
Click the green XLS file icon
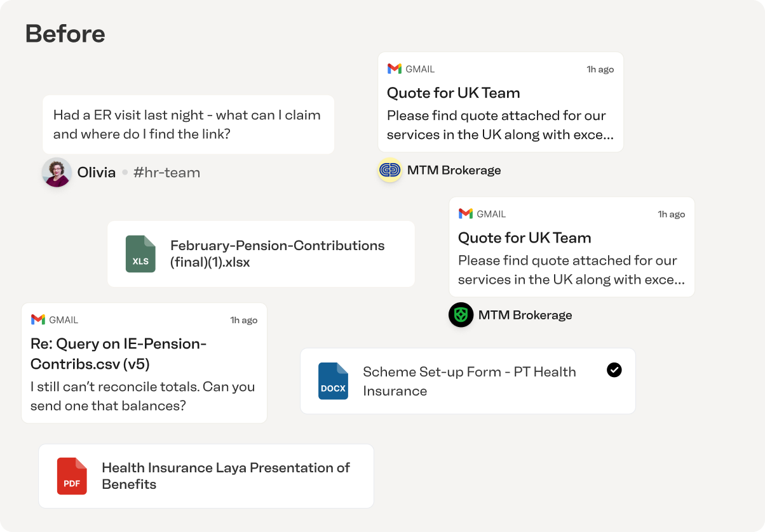point(140,254)
